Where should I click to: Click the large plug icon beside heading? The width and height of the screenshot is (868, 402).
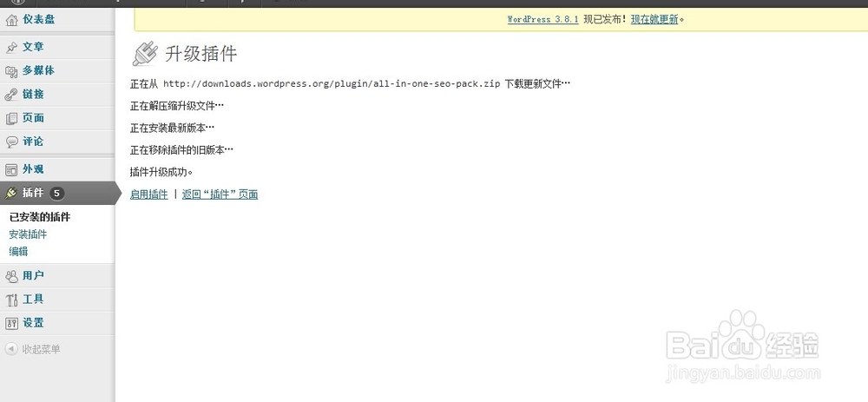click(145, 54)
